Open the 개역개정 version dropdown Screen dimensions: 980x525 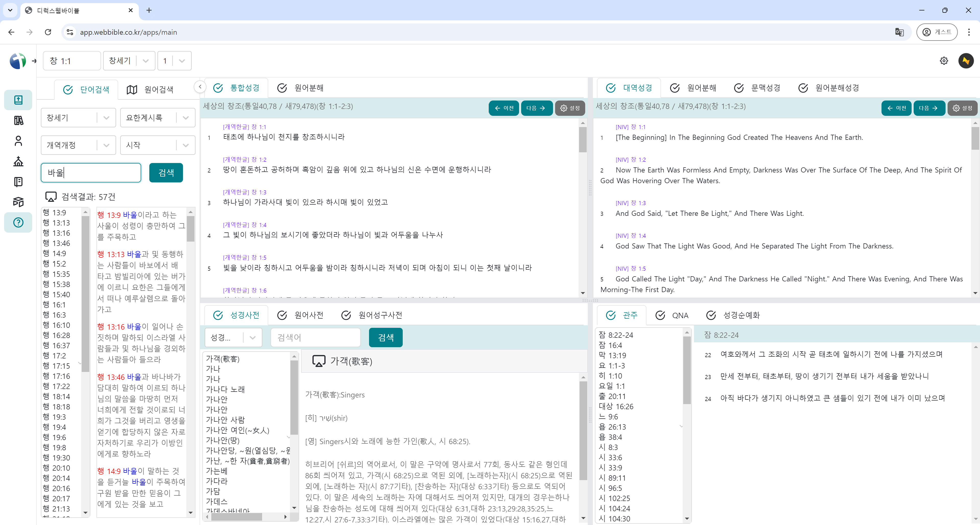tap(106, 145)
